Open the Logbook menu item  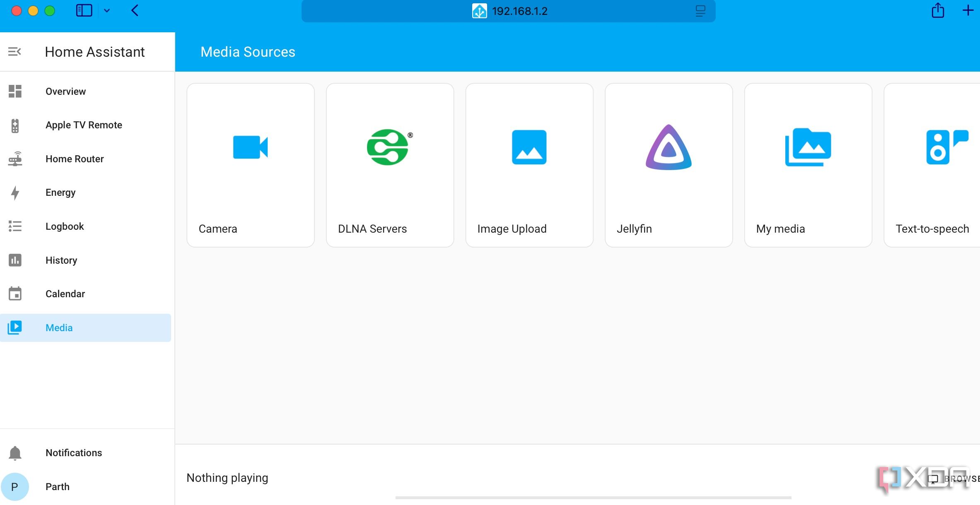point(85,226)
